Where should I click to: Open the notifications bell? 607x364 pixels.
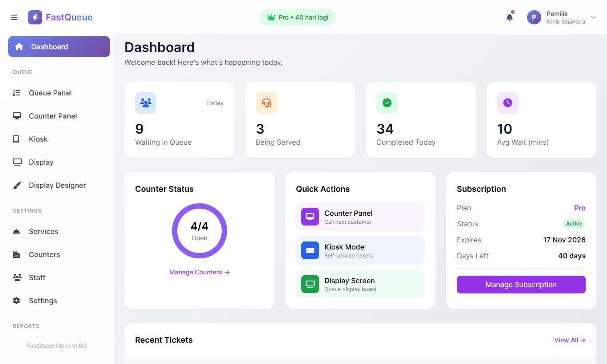pyautogui.click(x=510, y=17)
